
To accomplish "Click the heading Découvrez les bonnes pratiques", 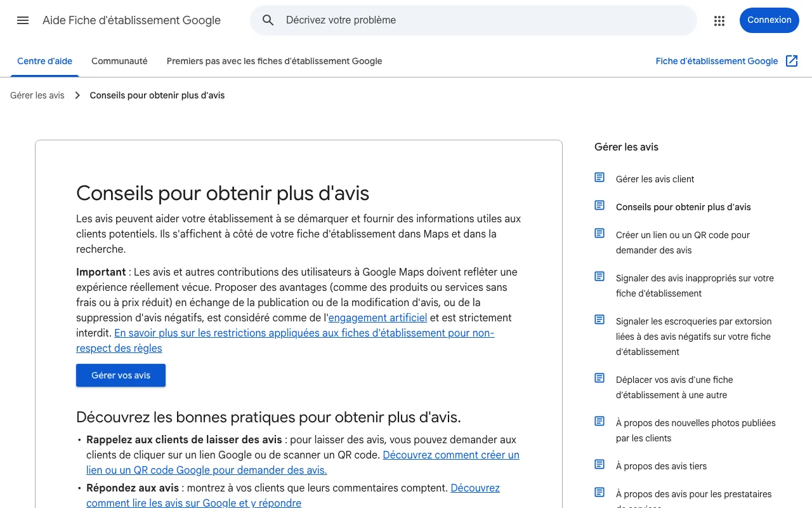I will tap(268, 417).
